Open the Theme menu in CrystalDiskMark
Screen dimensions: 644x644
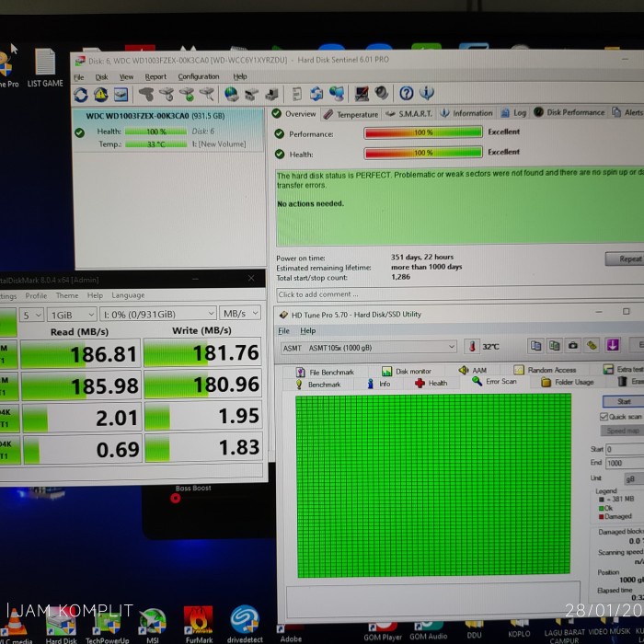pos(66,295)
